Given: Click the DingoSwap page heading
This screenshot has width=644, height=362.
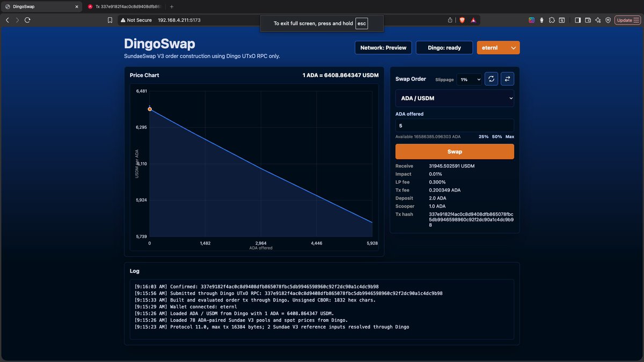Looking at the screenshot, I should coord(159,43).
